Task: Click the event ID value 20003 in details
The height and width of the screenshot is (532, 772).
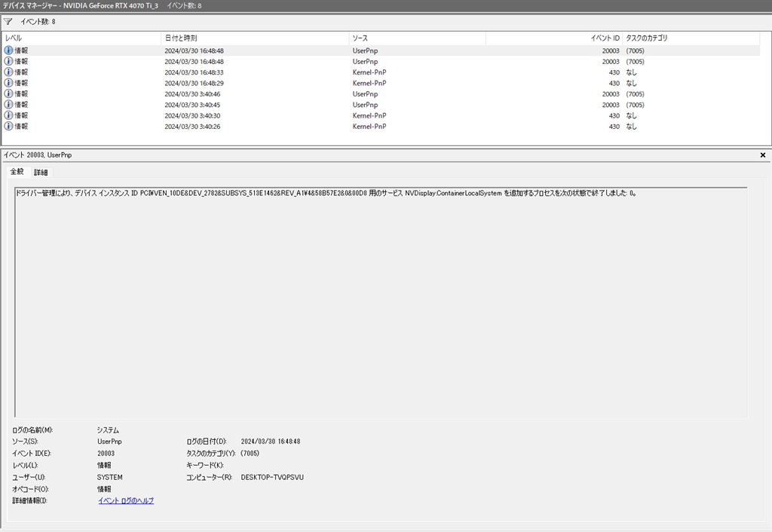Action: coord(106,454)
